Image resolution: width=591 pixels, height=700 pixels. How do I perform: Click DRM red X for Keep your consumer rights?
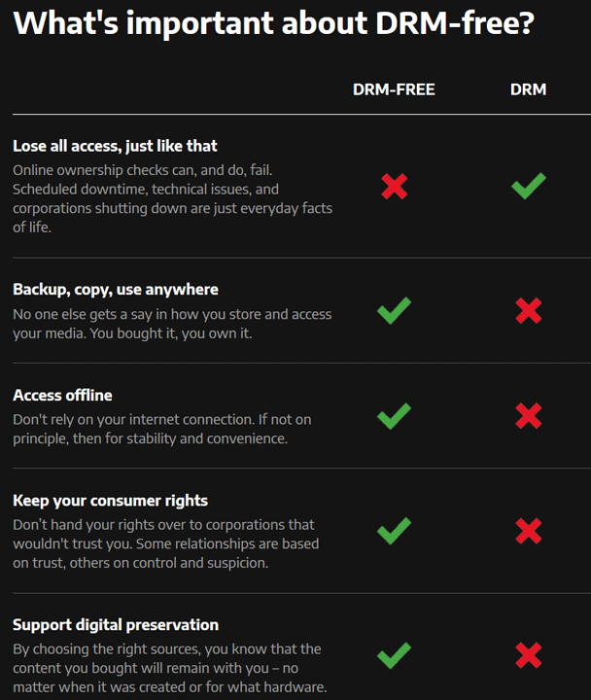(528, 531)
